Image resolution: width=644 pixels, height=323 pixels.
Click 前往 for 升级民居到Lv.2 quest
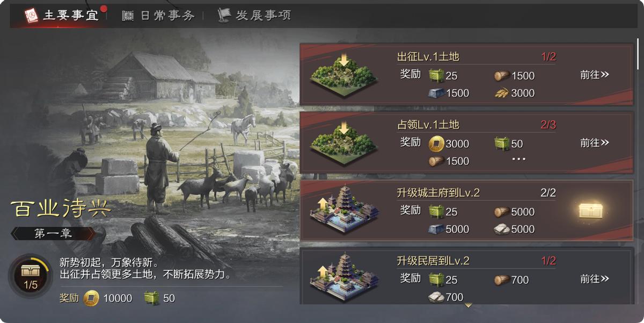click(x=595, y=279)
